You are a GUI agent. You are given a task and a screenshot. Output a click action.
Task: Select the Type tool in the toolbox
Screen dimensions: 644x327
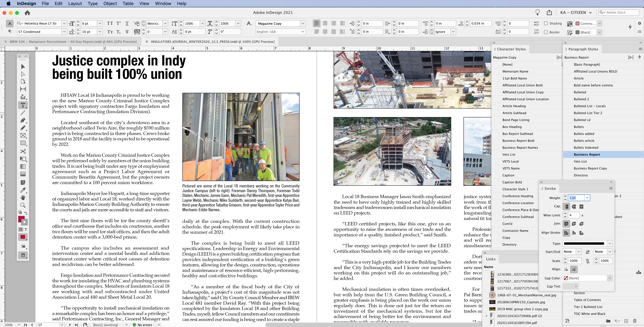point(23,105)
